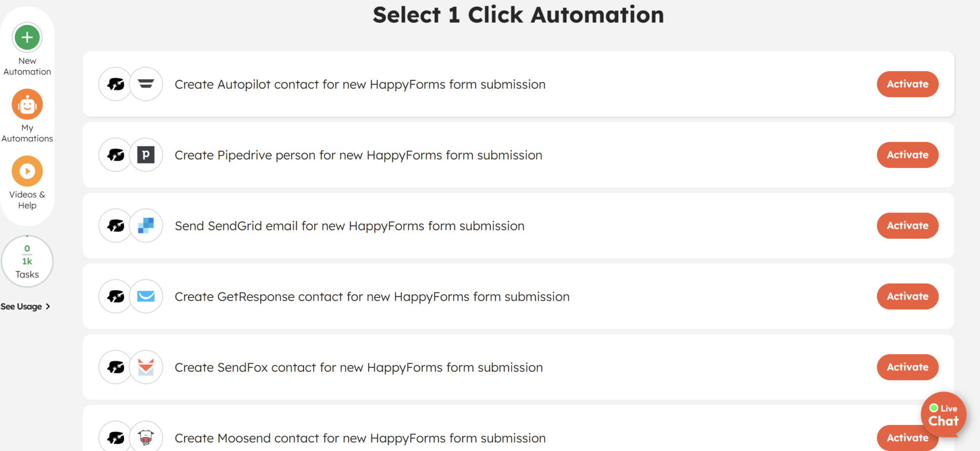The image size is (980, 451).
Task: Activate the Pipedrive person automation
Action: (x=907, y=154)
